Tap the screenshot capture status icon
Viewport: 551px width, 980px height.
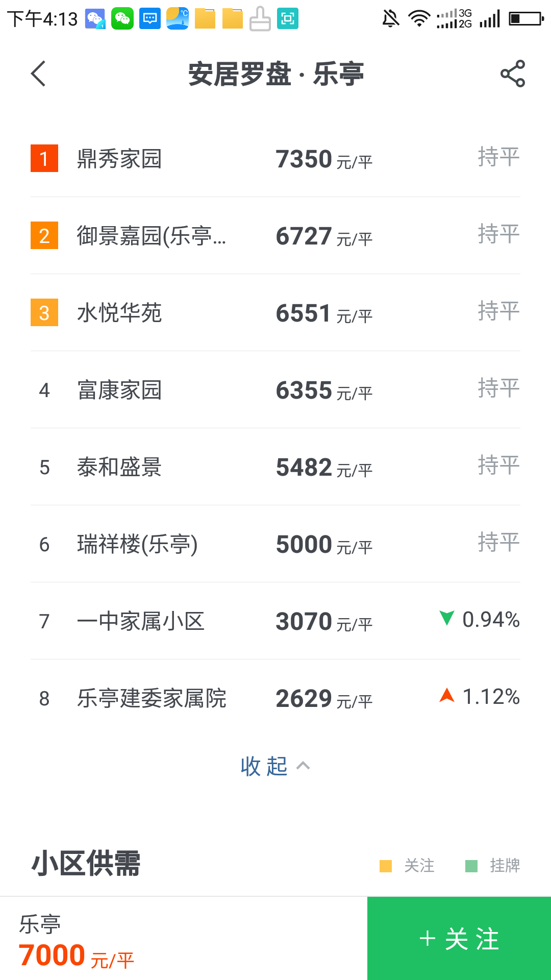pyautogui.click(x=288, y=19)
